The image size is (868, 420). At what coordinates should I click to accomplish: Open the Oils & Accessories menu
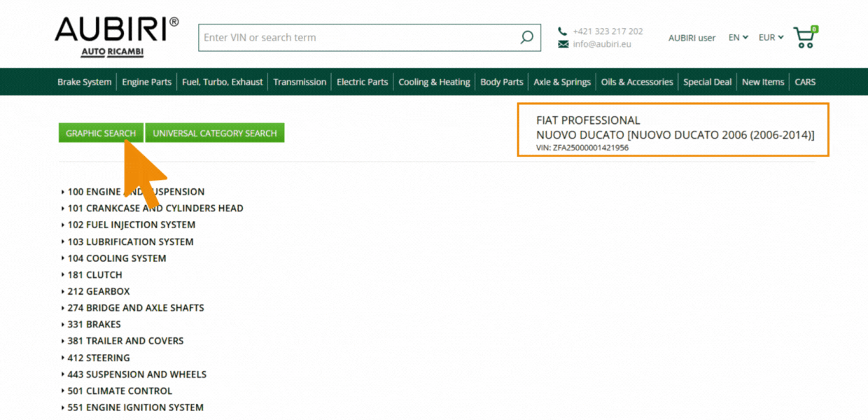pyautogui.click(x=637, y=82)
